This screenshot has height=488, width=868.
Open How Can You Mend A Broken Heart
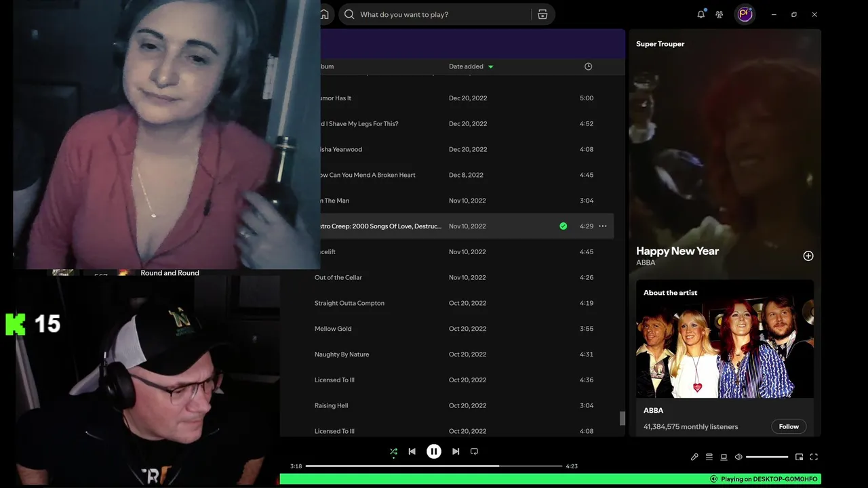pyautogui.click(x=367, y=175)
